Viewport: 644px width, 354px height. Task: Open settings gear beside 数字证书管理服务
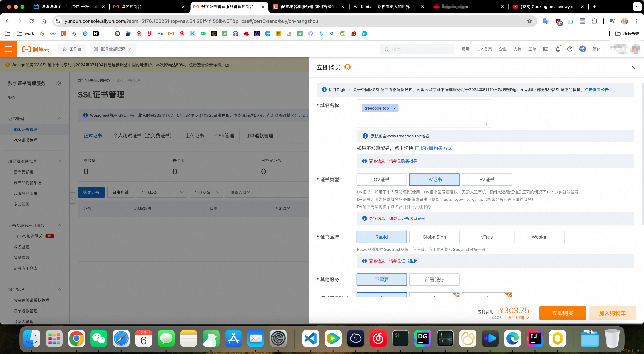[59, 84]
